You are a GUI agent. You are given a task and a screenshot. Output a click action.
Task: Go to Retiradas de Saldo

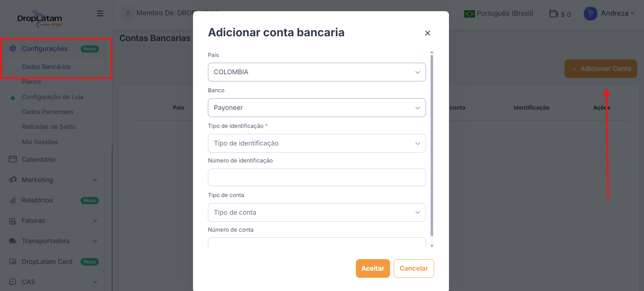[49, 127]
